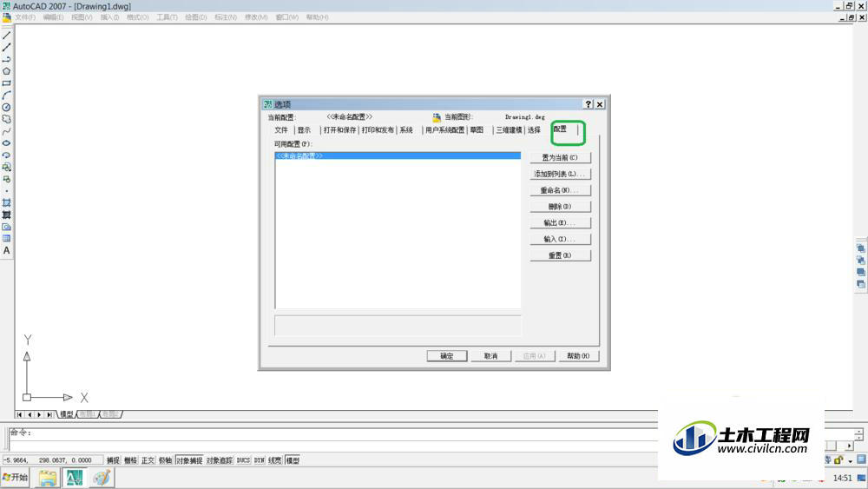Click Bring to Front draw order icon
The width and height of the screenshot is (868, 489).
click(x=861, y=248)
